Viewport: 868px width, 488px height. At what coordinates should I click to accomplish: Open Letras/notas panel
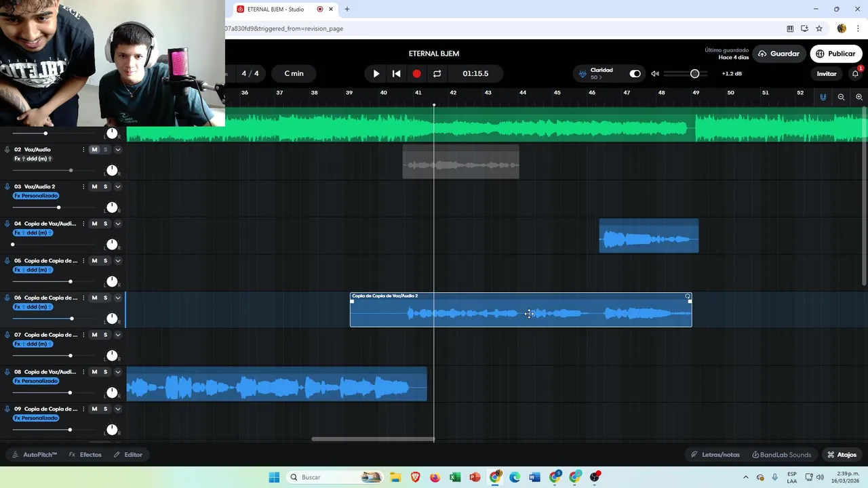[x=715, y=455]
